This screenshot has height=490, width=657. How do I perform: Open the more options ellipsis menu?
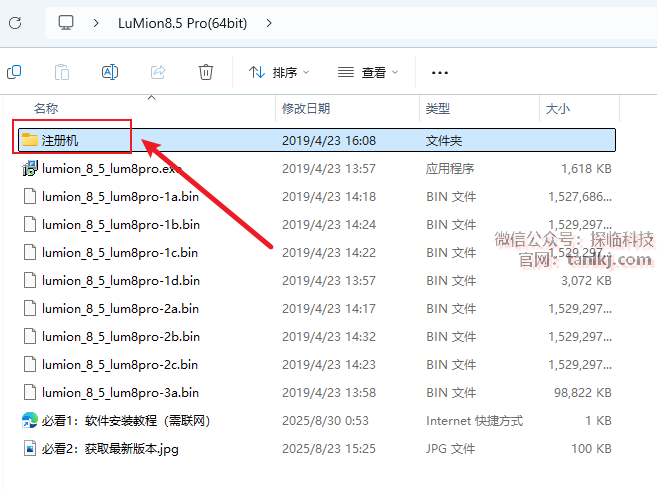440,73
